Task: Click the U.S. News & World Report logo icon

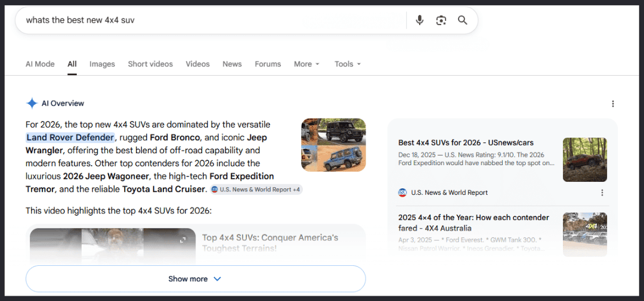Action: [402, 193]
